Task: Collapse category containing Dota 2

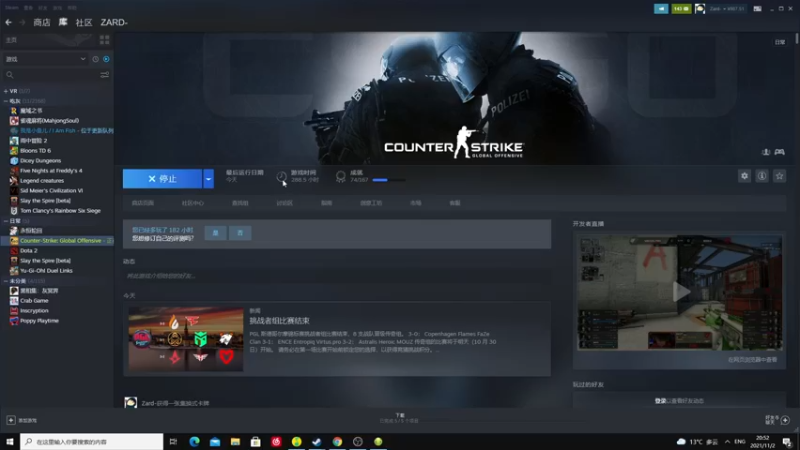Action: (x=6, y=221)
